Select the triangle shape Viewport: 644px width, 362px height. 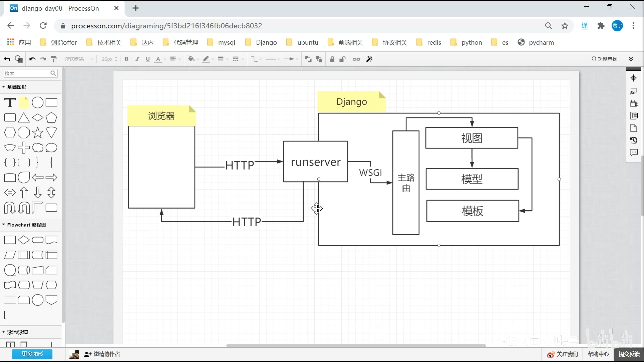24,118
